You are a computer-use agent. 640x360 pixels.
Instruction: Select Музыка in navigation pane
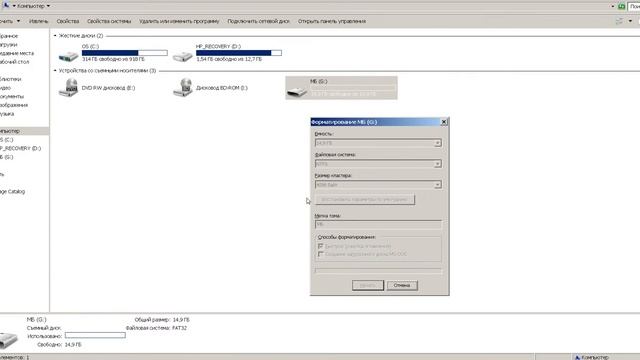coord(7,113)
